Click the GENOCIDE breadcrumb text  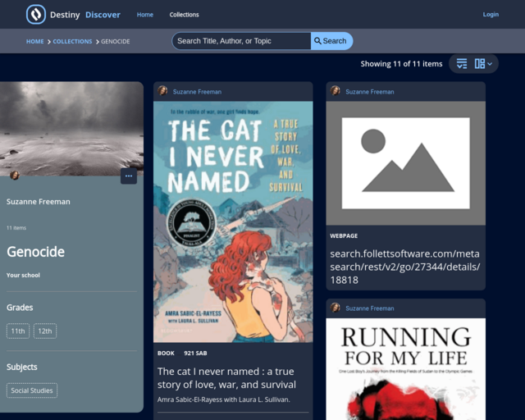pos(115,42)
